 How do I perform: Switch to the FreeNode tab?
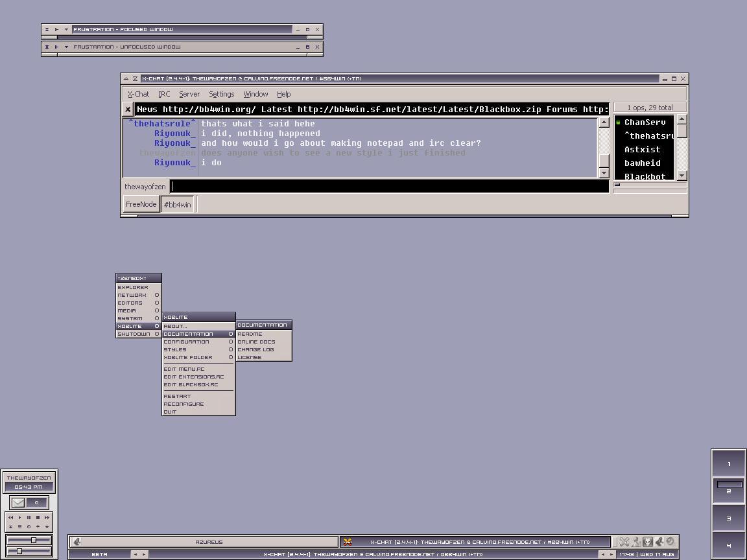[141, 204]
